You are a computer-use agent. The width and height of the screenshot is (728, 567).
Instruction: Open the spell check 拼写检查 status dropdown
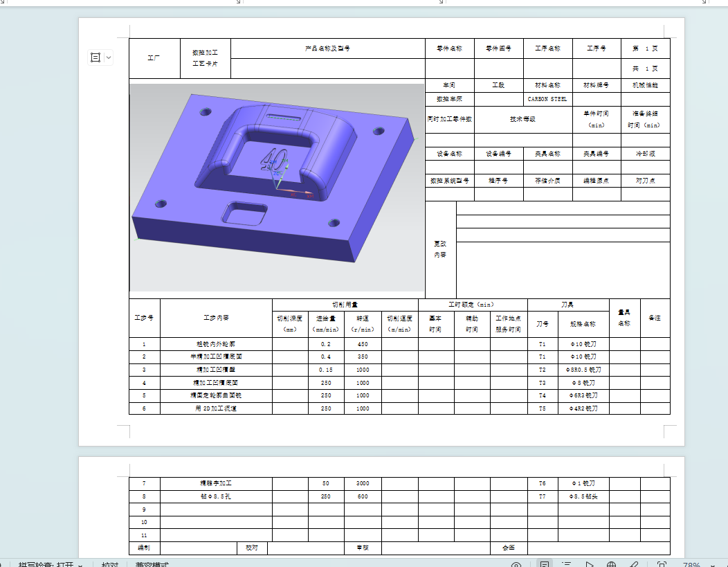click(50, 564)
